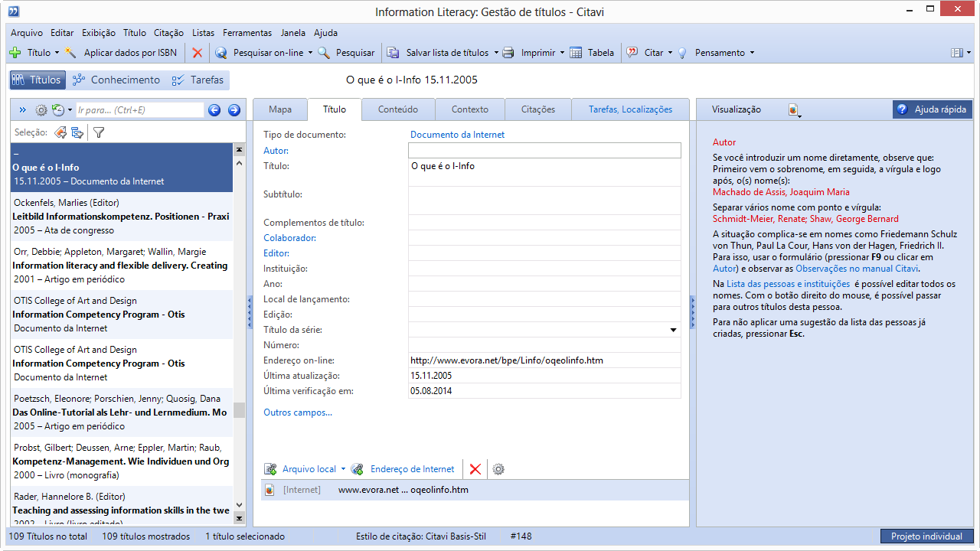Open attachment options gear icon

click(498, 469)
